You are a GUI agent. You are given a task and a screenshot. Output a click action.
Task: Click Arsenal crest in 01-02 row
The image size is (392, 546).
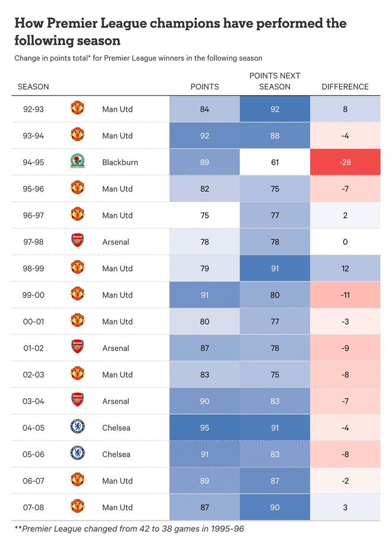click(77, 348)
